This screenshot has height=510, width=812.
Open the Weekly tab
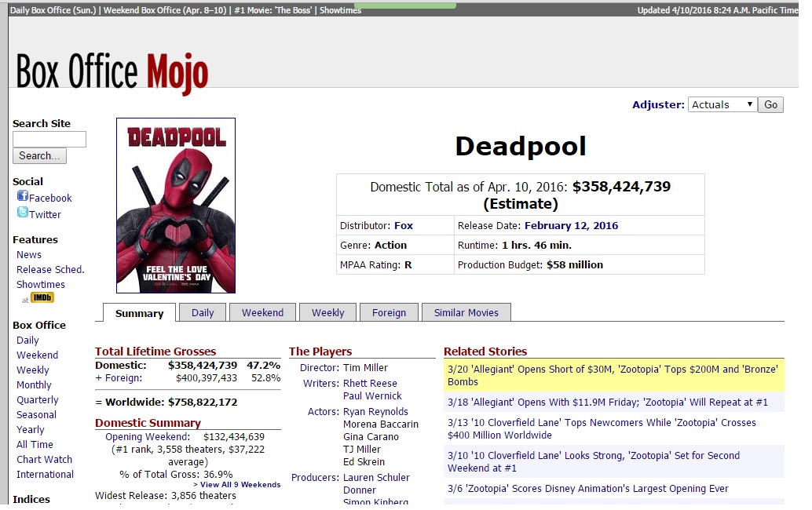327,312
